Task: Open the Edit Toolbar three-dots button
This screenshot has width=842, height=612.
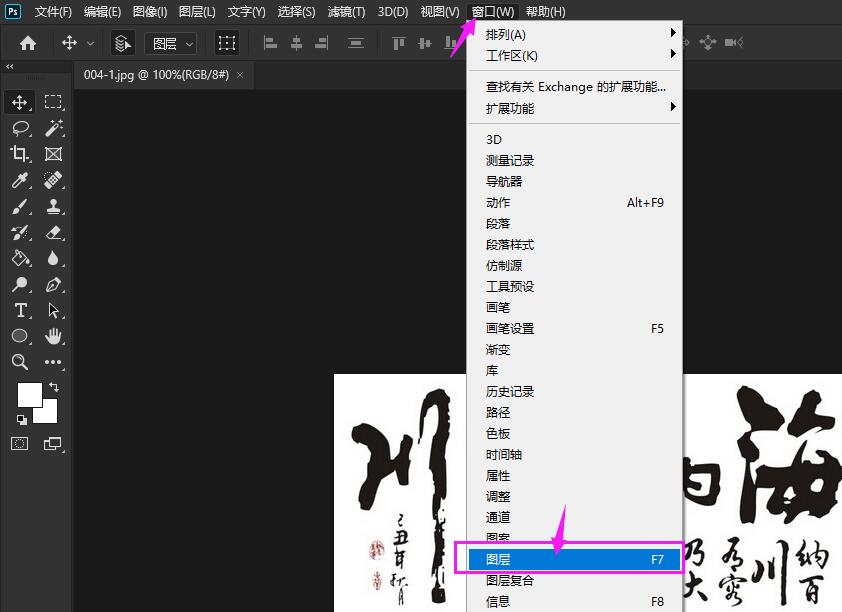Action: tap(53, 362)
